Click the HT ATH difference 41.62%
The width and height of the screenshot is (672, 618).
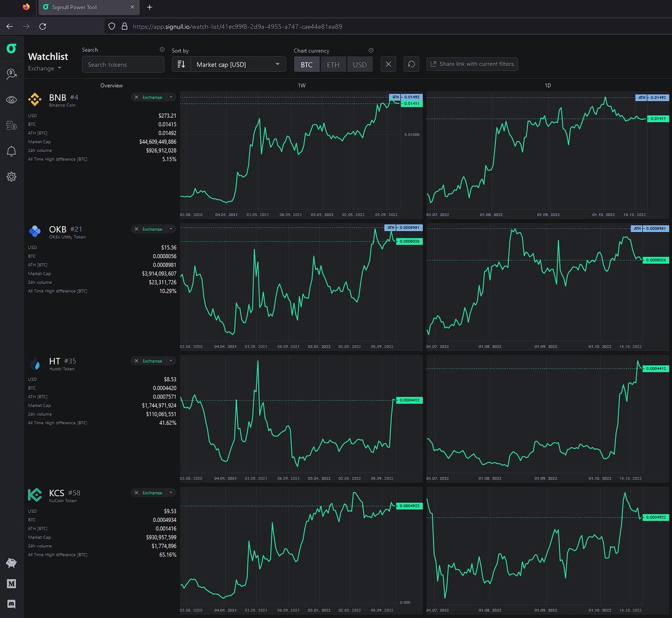tap(168, 423)
